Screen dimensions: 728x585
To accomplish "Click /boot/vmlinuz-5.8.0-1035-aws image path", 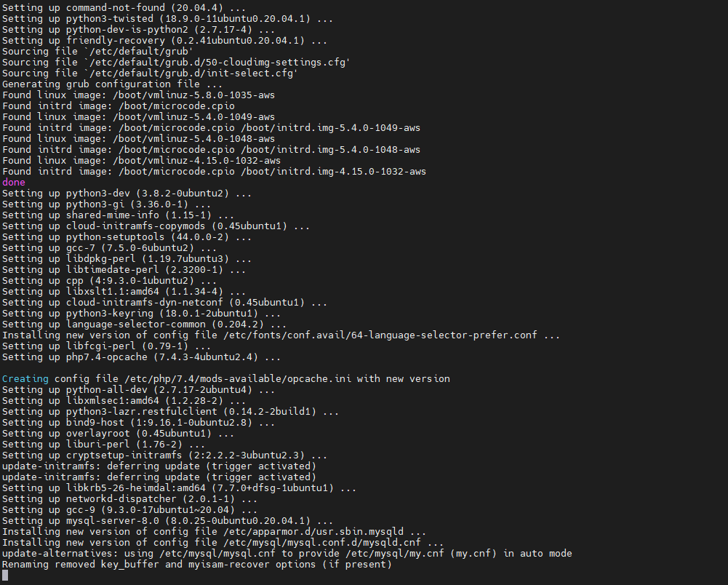I will (x=193, y=95).
